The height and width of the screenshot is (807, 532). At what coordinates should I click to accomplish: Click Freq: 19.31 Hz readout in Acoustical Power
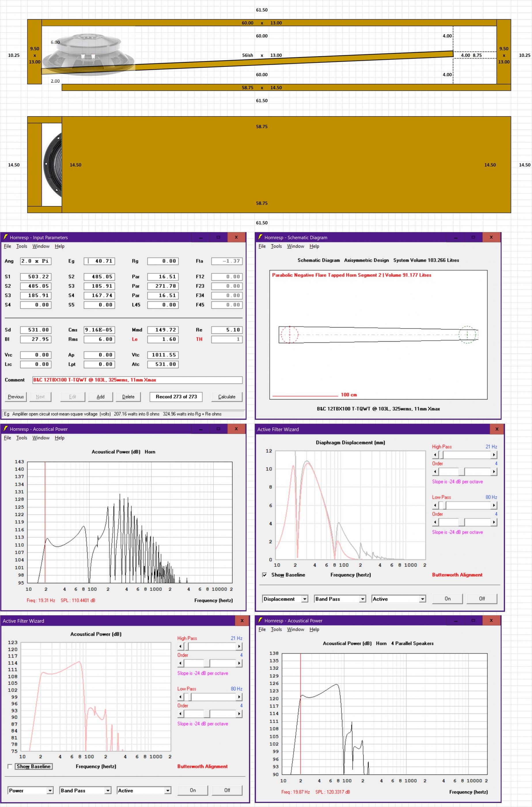41,600
